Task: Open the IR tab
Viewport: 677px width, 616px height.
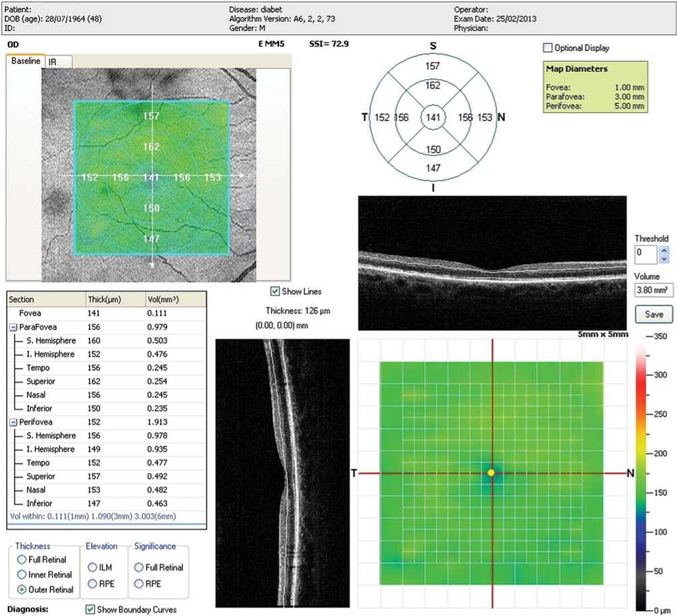Action: 59,62
